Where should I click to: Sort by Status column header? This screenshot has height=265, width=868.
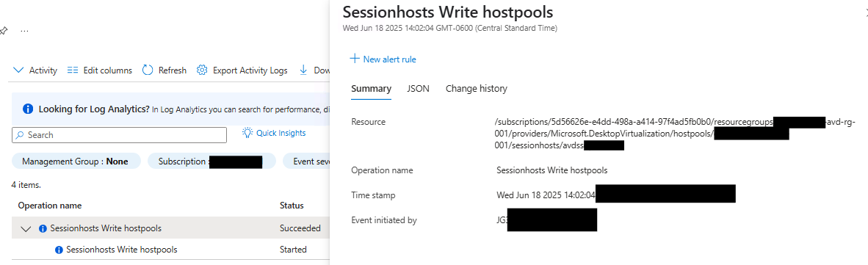292,206
